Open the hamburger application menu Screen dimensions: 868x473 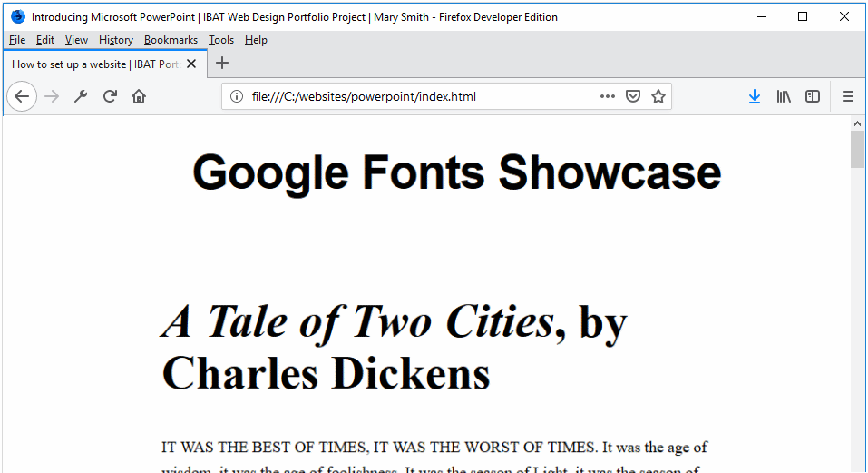coord(848,96)
